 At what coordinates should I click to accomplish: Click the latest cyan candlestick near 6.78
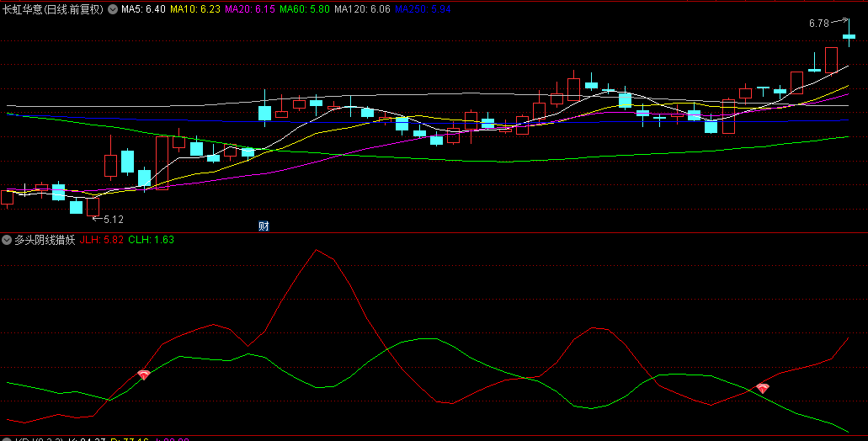(x=849, y=36)
